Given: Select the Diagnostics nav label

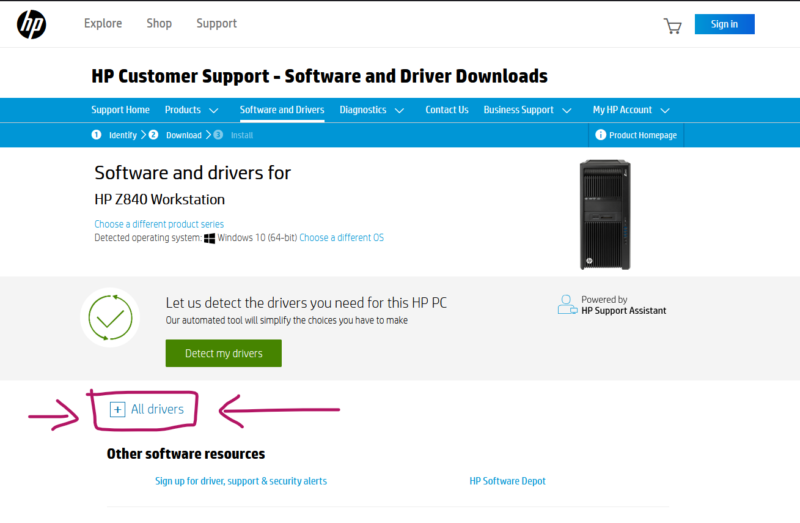Looking at the screenshot, I should pos(363,110).
